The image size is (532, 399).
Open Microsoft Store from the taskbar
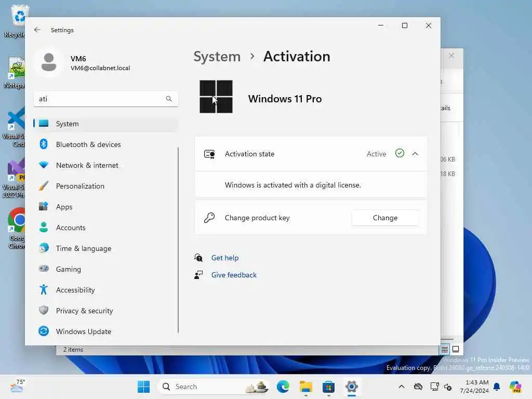[x=328, y=387]
